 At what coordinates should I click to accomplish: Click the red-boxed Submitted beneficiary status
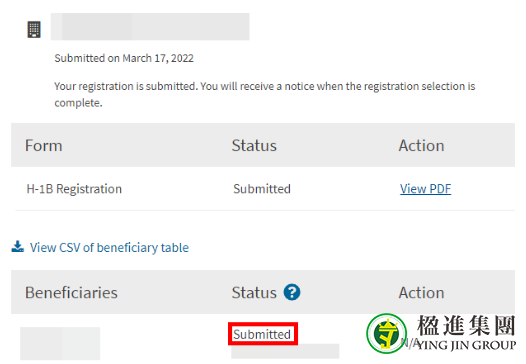(x=263, y=334)
